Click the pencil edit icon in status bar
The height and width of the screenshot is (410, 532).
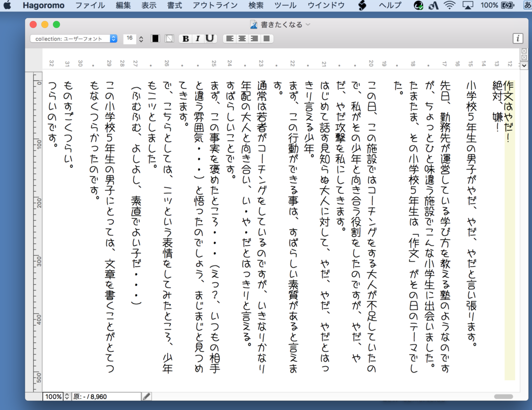pos(147,396)
